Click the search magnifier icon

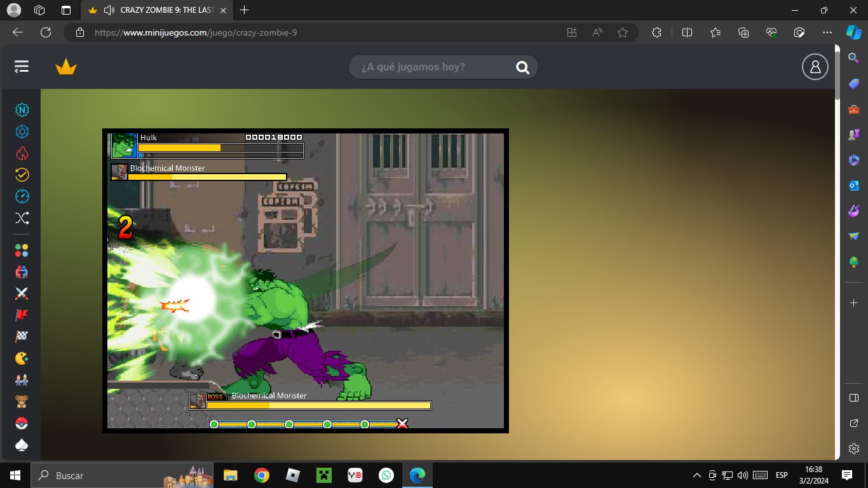(522, 67)
